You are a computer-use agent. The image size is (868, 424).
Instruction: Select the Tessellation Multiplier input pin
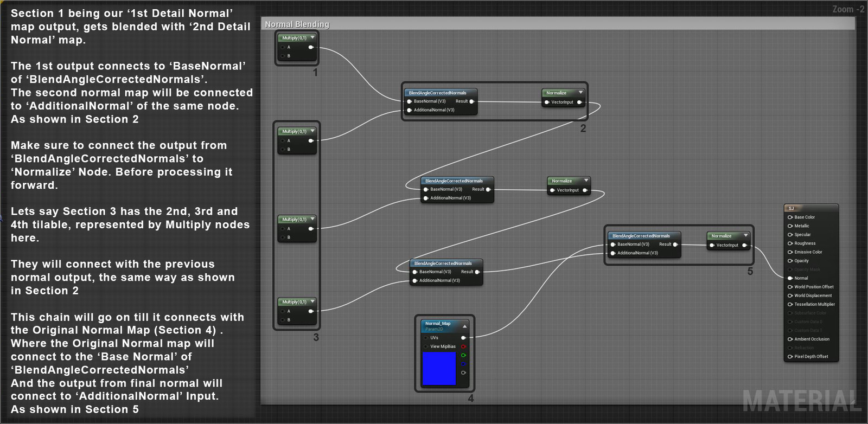[x=790, y=304]
